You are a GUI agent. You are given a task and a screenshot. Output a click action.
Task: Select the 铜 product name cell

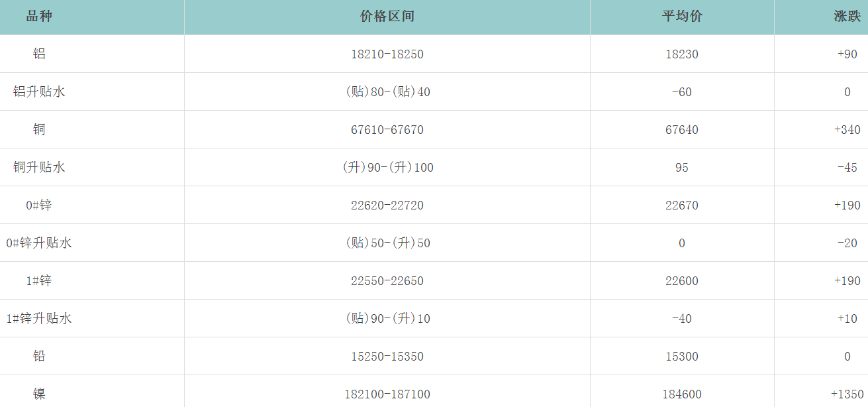[39, 129]
